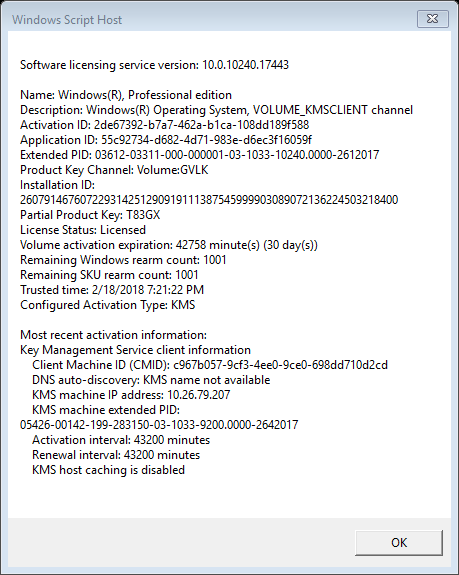Click the KMS machine extended PID label
This screenshot has height=575, width=459.
(106, 410)
